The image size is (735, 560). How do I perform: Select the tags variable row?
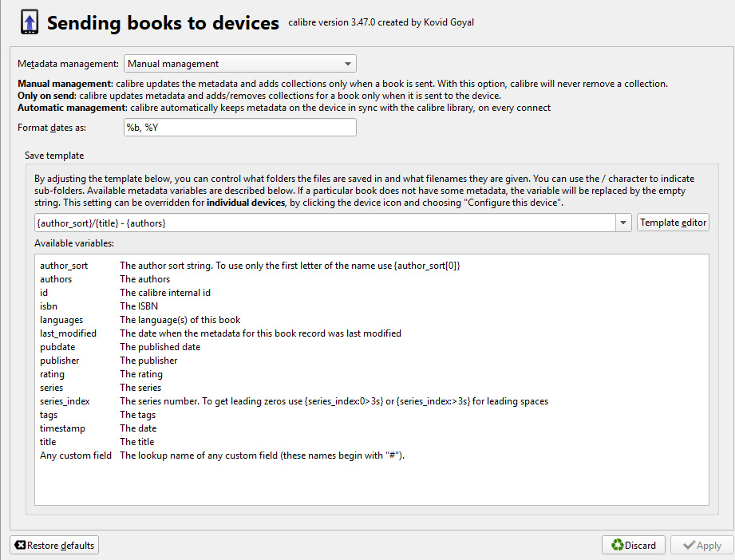49,415
